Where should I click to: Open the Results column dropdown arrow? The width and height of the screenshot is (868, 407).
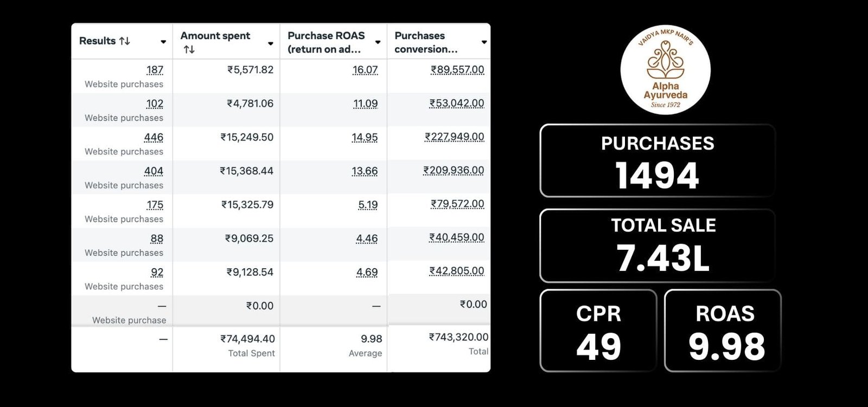(163, 42)
